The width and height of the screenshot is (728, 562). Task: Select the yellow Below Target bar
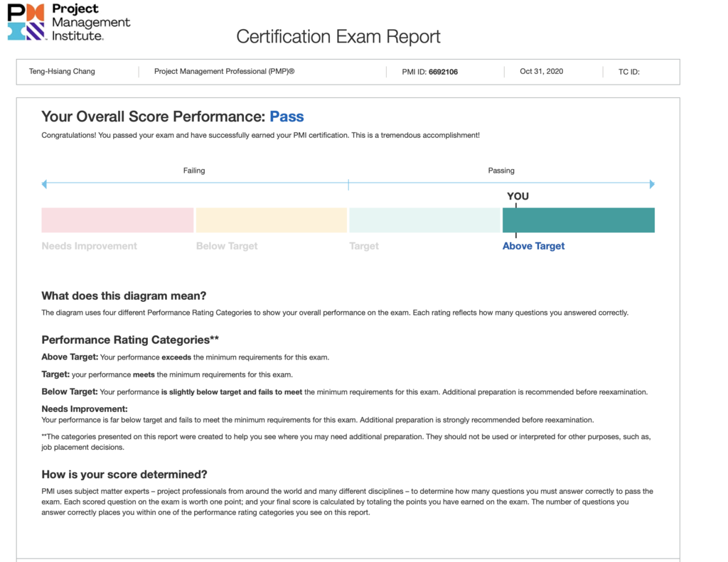coord(271,220)
